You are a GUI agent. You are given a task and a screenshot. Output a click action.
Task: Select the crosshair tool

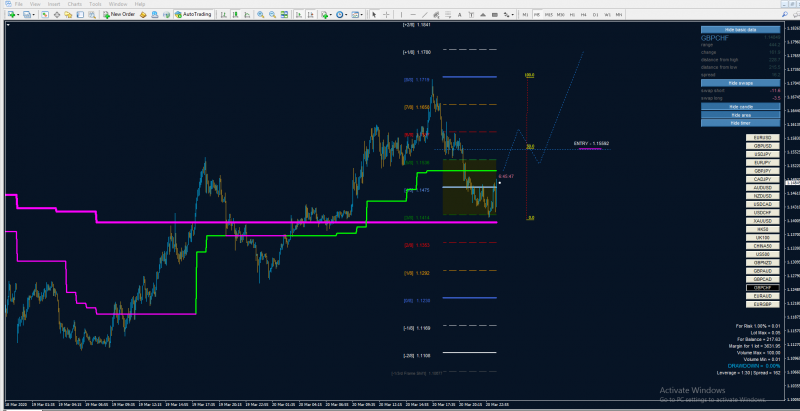(386, 15)
